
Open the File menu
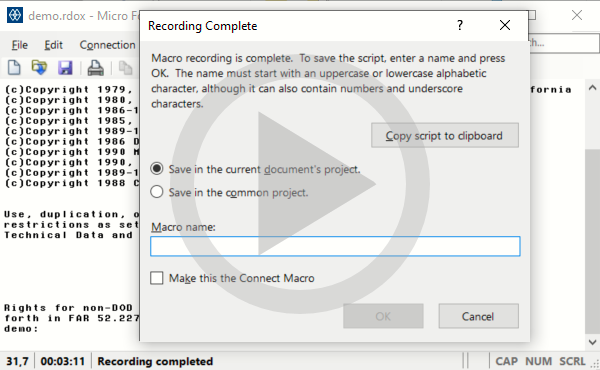coord(20,45)
